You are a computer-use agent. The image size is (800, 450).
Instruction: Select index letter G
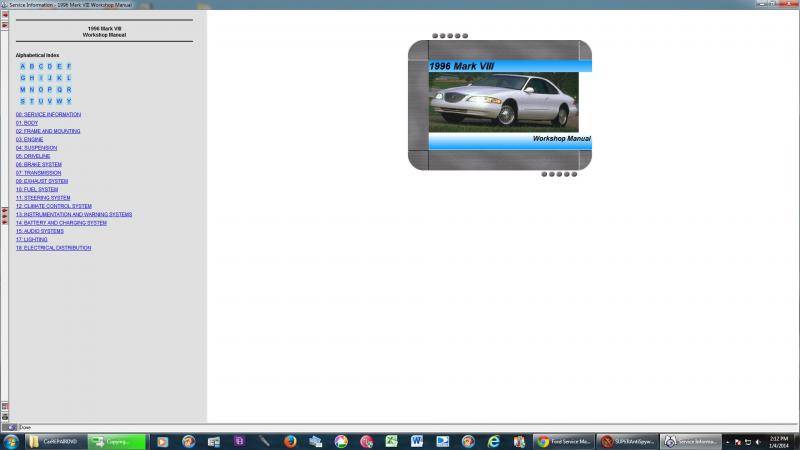(23, 77)
